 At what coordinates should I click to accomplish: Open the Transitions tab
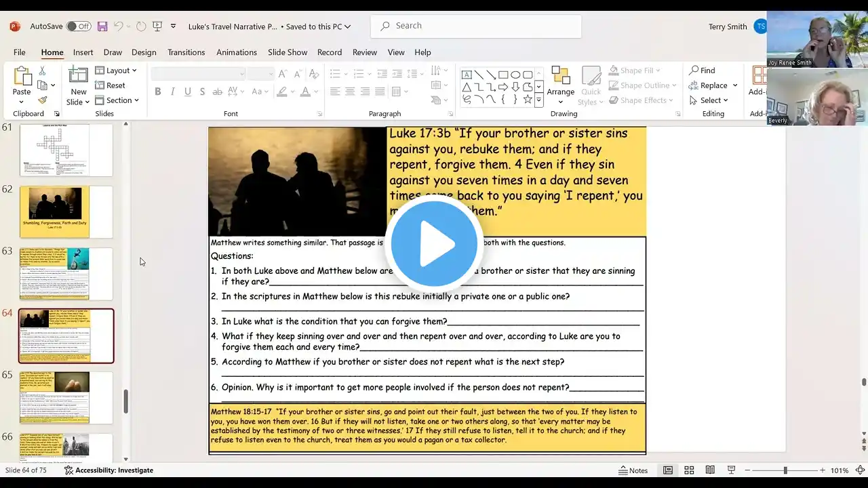click(x=186, y=52)
